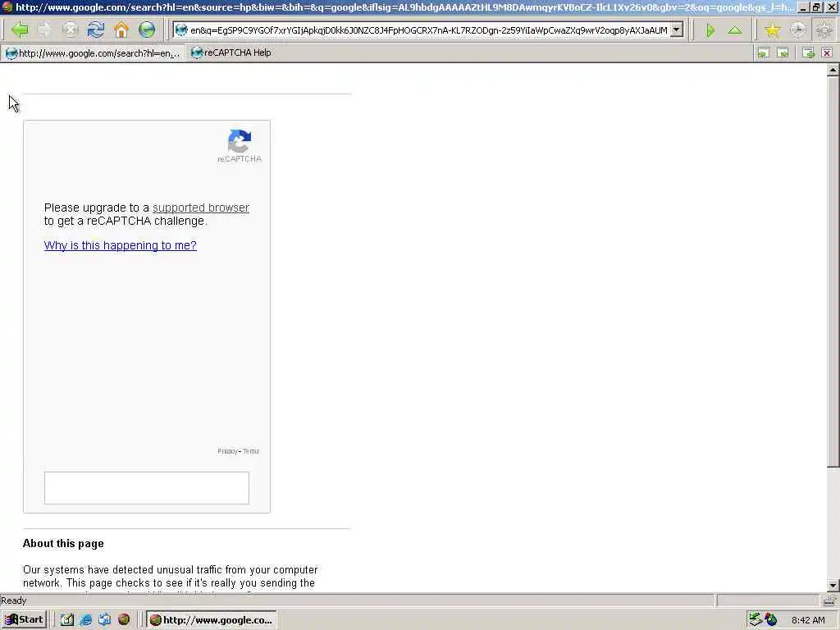
Task: Click the browser title bar icon
Action: pos(7,7)
